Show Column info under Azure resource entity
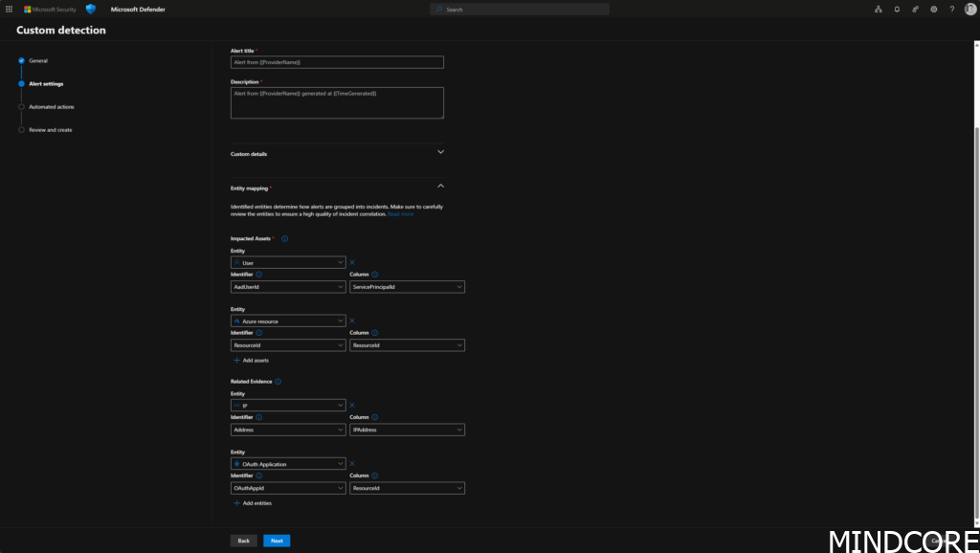 [375, 333]
